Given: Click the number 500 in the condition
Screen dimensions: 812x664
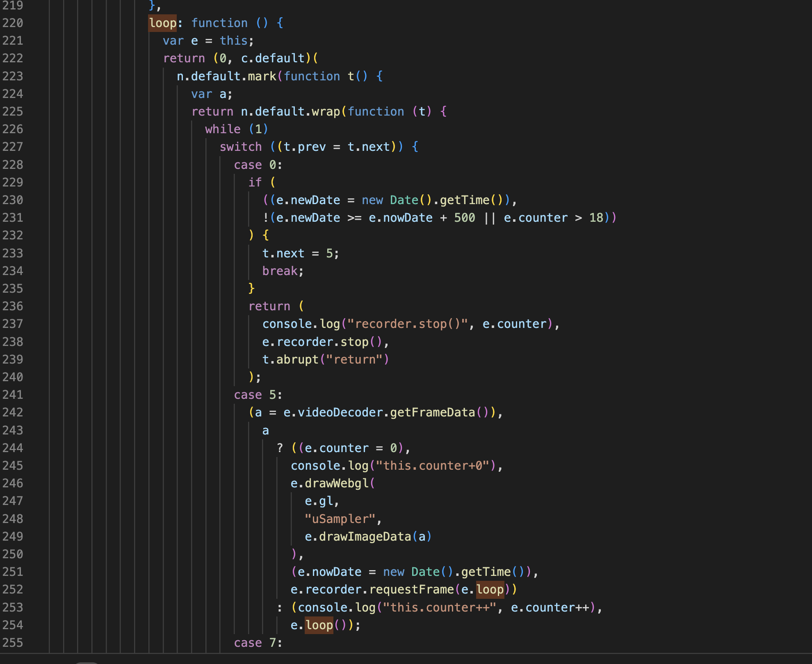Looking at the screenshot, I should tap(465, 218).
